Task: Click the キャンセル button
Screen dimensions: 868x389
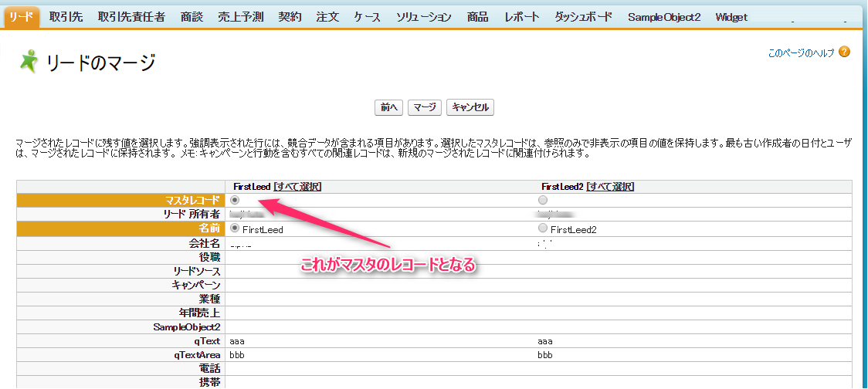Action: click(x=470, y=107)
